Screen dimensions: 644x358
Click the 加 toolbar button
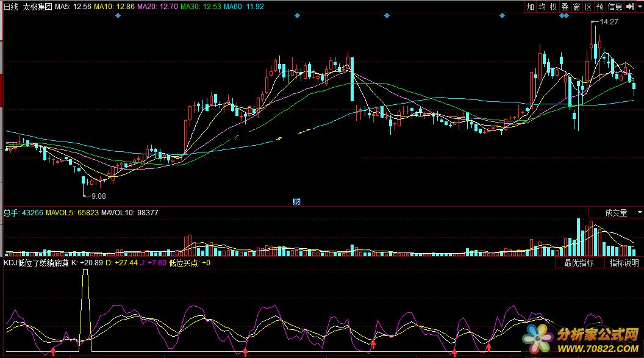pyautogui.click(x=530, y=7)
